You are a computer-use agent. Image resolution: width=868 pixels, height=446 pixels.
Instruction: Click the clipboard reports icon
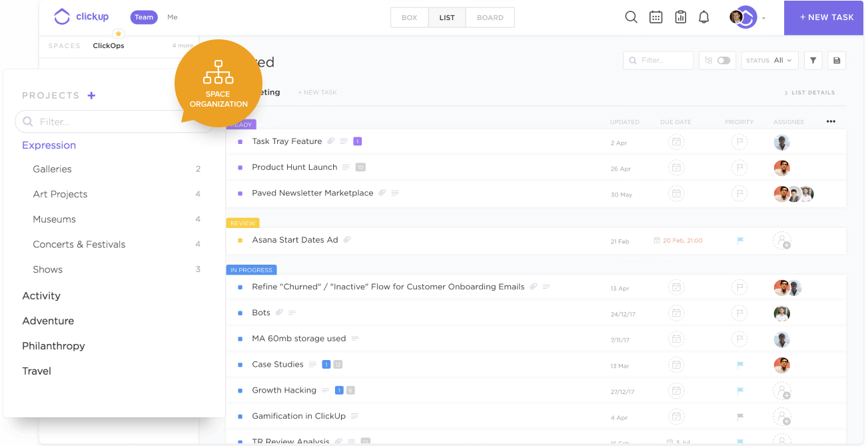coord(680,17)
